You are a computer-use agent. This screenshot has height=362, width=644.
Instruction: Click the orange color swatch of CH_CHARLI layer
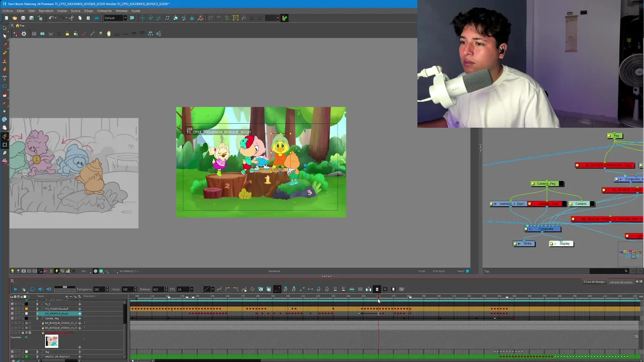(26, 309)
